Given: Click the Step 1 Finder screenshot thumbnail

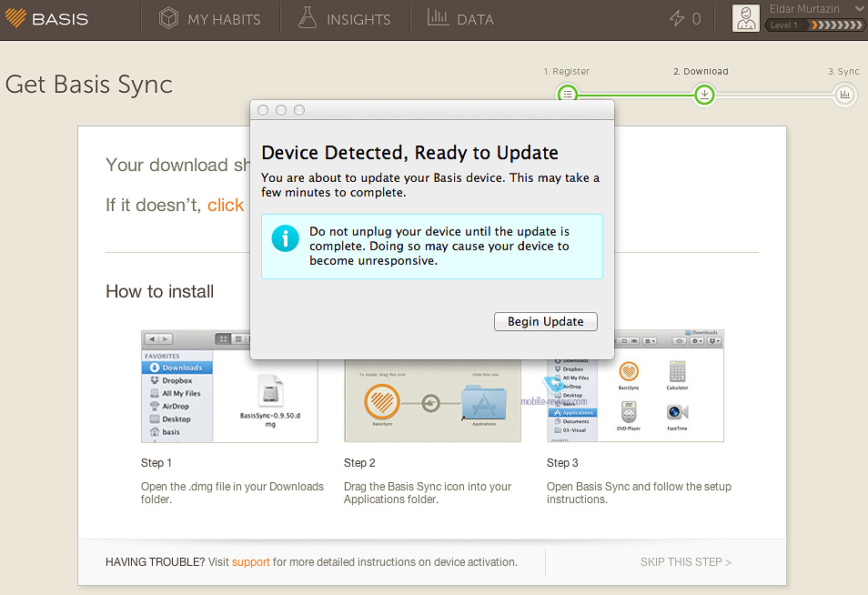Looking at the screenshot, I should point(229,387).
